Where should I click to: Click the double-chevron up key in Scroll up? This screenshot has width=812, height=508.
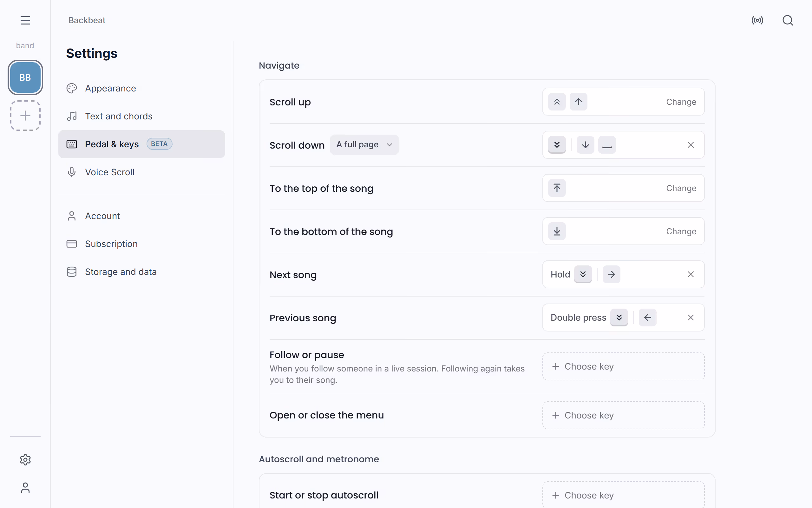pyautogui.click(x=557, y=102)
